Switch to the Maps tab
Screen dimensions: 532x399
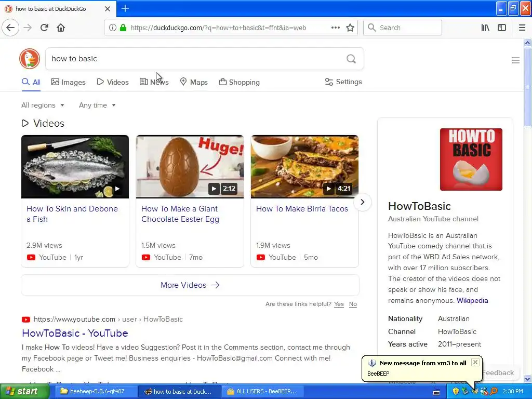tap(193, 82)
